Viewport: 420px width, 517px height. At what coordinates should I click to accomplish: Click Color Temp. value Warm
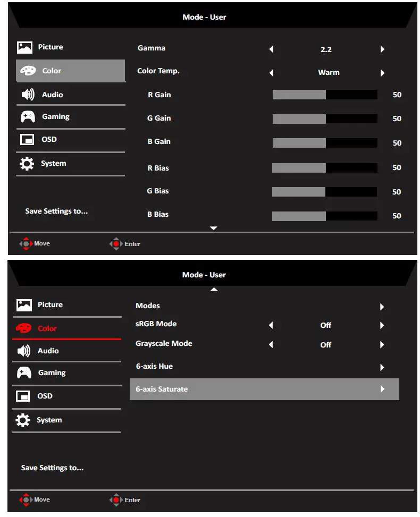click(x=329, y=73)
